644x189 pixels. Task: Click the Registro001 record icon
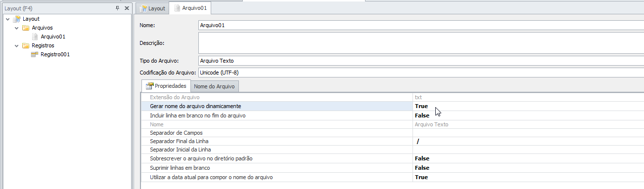click(x=35, y=54)
